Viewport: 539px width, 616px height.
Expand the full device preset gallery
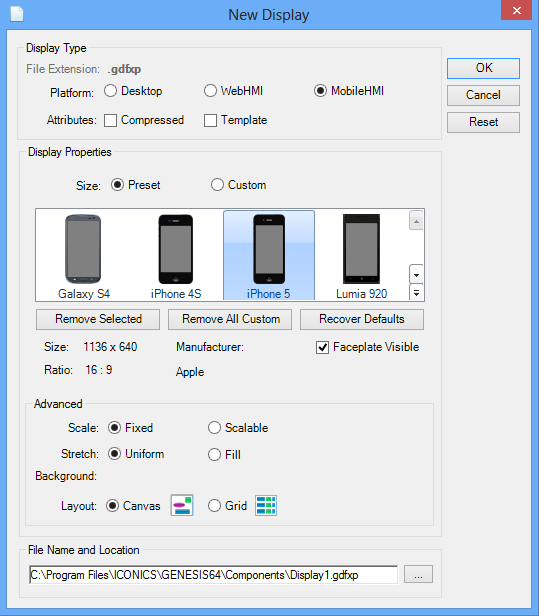[416, 292]
